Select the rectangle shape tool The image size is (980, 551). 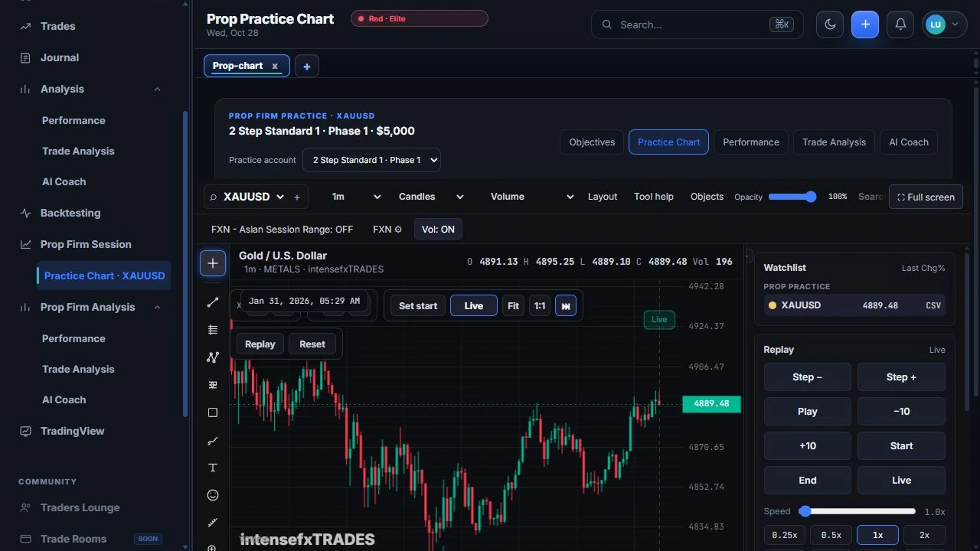point(213,412)
